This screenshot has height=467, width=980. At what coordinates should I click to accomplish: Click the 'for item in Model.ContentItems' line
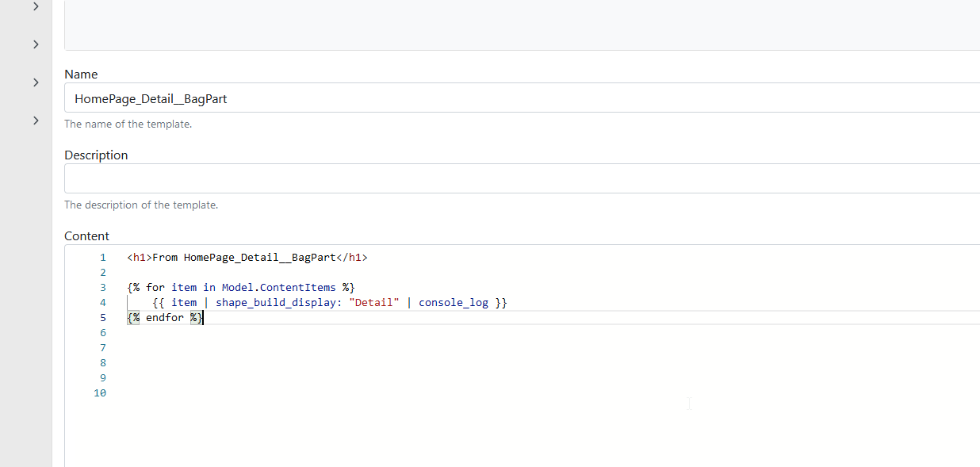coord(241,288)
